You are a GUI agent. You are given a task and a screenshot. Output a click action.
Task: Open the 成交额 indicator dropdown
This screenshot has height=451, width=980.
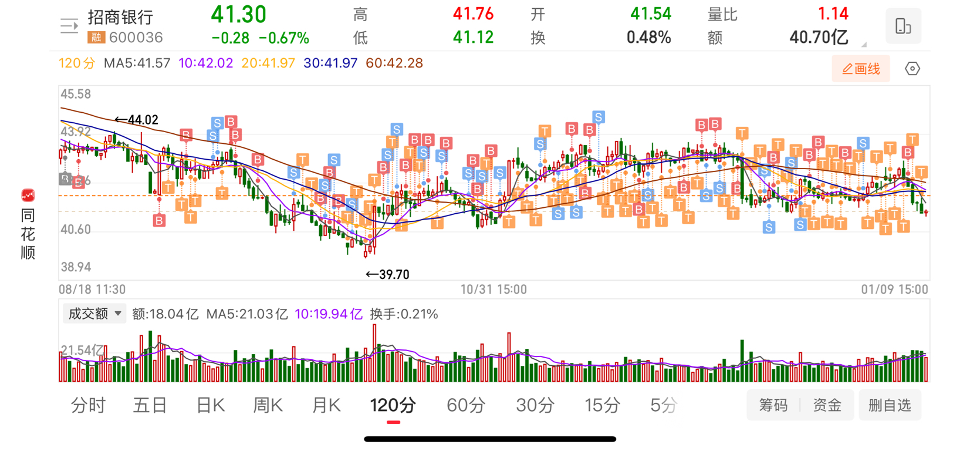(94, 314)
